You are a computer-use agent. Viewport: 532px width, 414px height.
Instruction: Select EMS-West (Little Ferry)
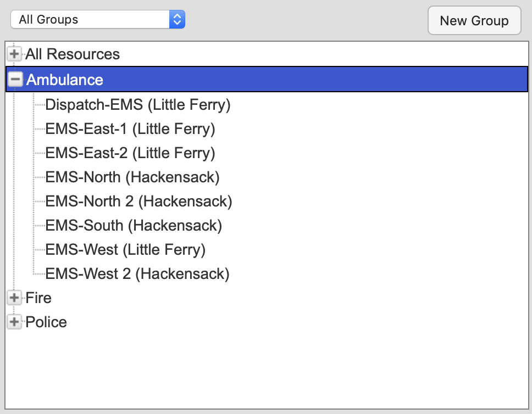pyautogui.click(x=125, y=249)
